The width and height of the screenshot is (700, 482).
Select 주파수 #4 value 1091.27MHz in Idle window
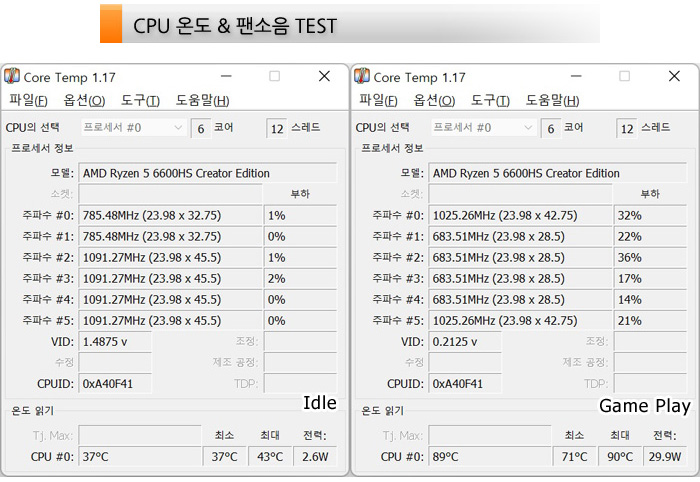(x=171, y=299)
